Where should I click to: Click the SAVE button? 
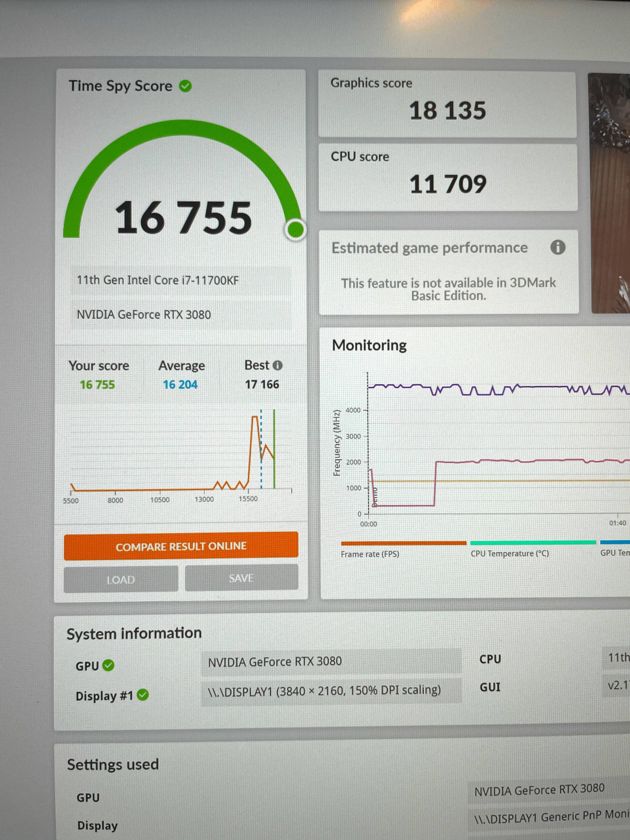point(241,578)
